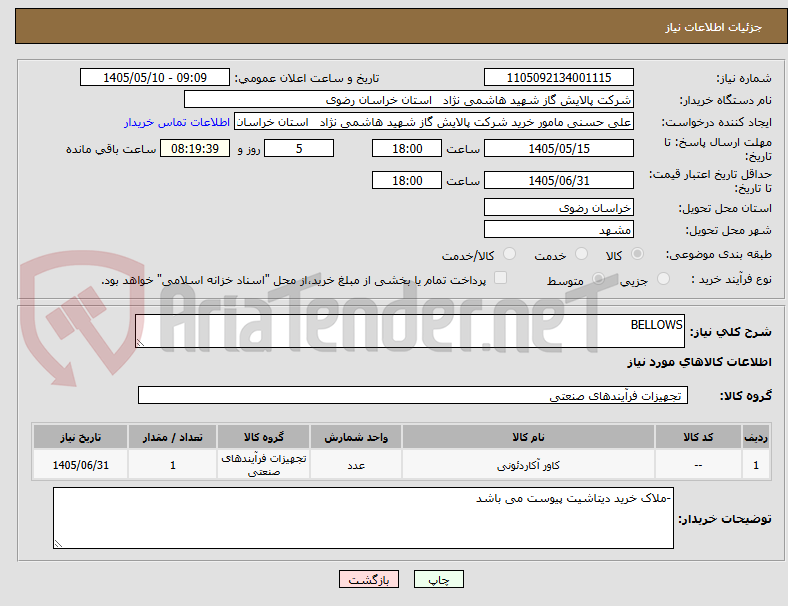
Task: Click the quantity cell showing 1
Action: point(172,465)
